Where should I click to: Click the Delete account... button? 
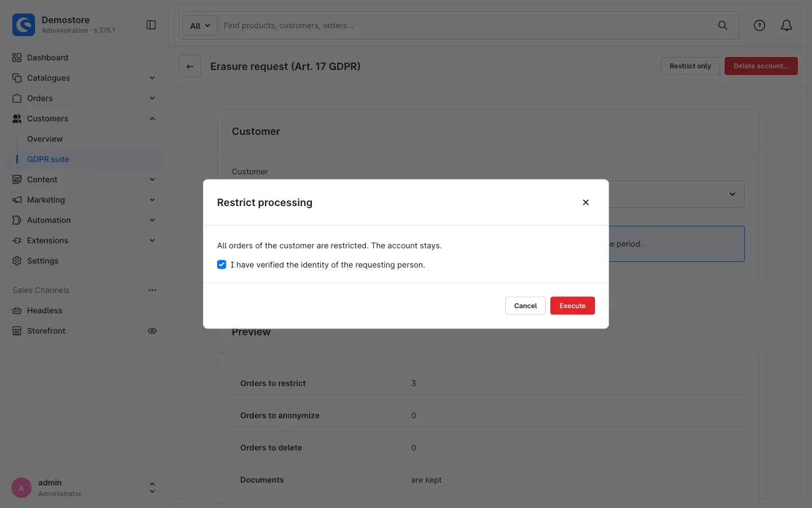[761, 66]
